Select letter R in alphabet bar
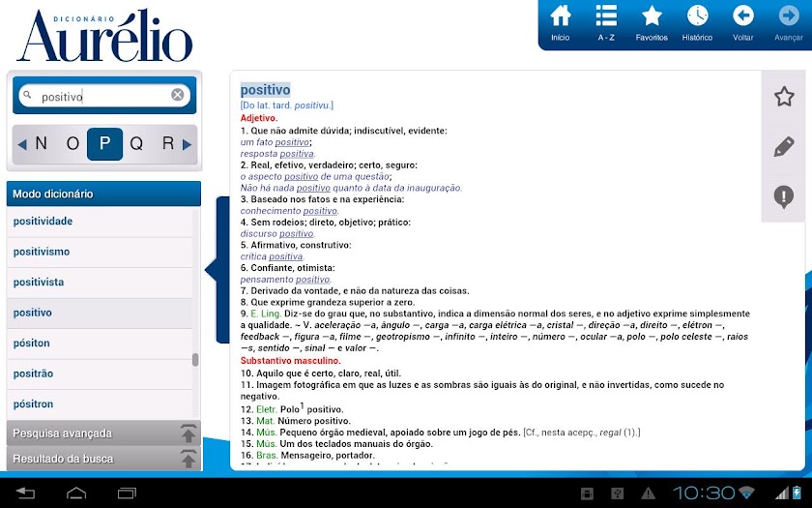Screen dimensions: 812x508 click(x=168, y=143)
